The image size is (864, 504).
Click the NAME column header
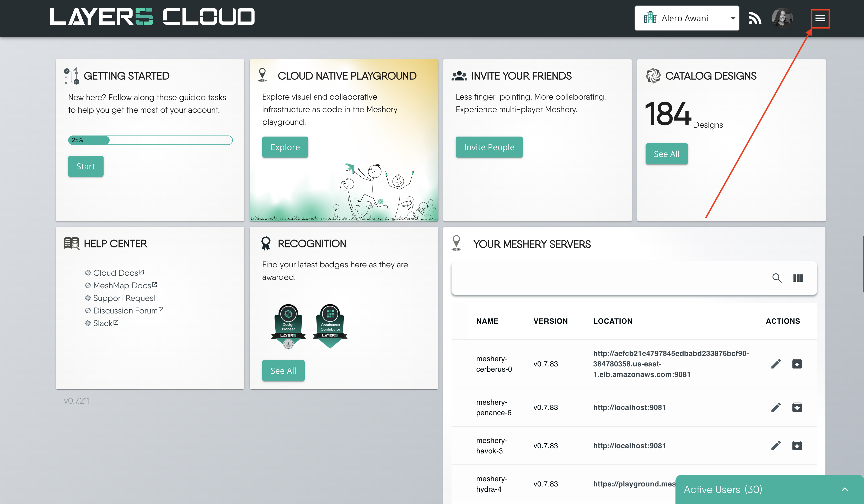point(487,321)
